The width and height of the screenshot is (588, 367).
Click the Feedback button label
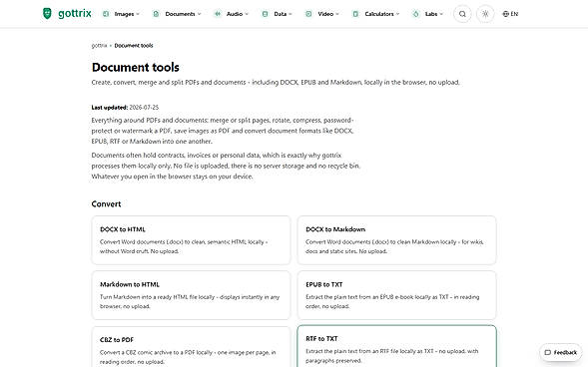[x=565, y=352]
